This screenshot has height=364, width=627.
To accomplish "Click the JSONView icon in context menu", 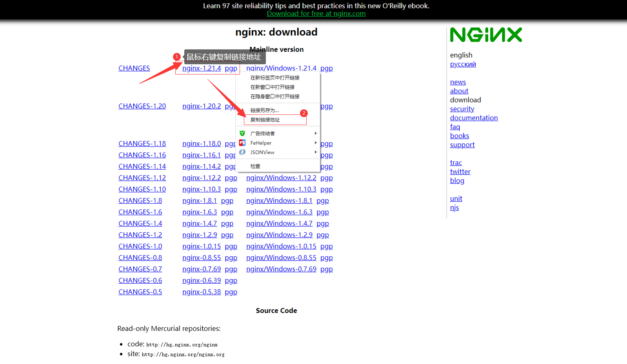I will (242, 152).
